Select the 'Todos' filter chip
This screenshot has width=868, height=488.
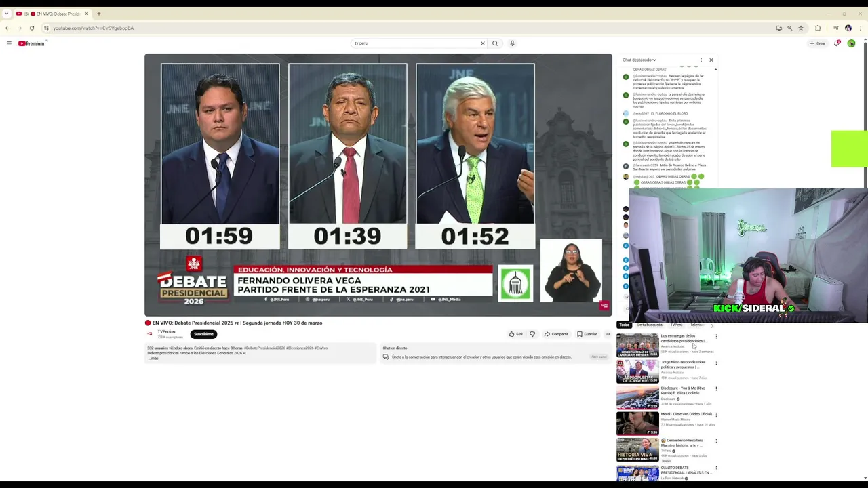(624, 325)
